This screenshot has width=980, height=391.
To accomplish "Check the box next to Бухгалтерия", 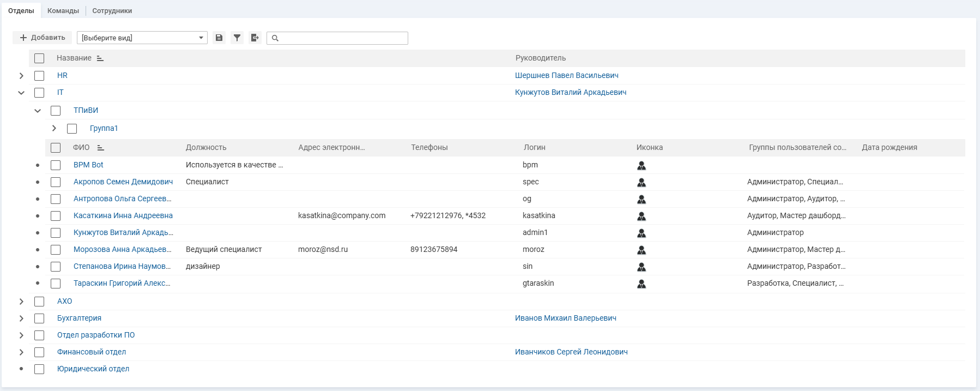I will (x=39, y=318).
